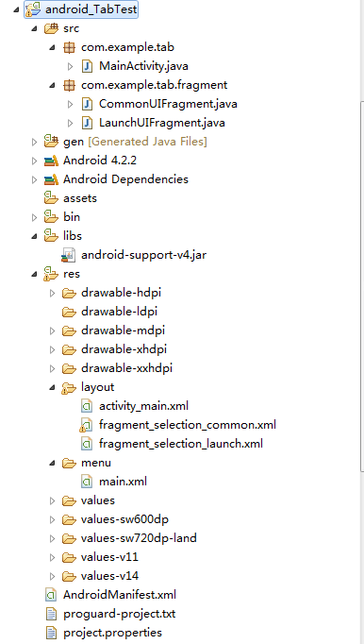Screen dimensions: 364x644
Task: Expand the values-v14 folder
Action: point(52,576)
